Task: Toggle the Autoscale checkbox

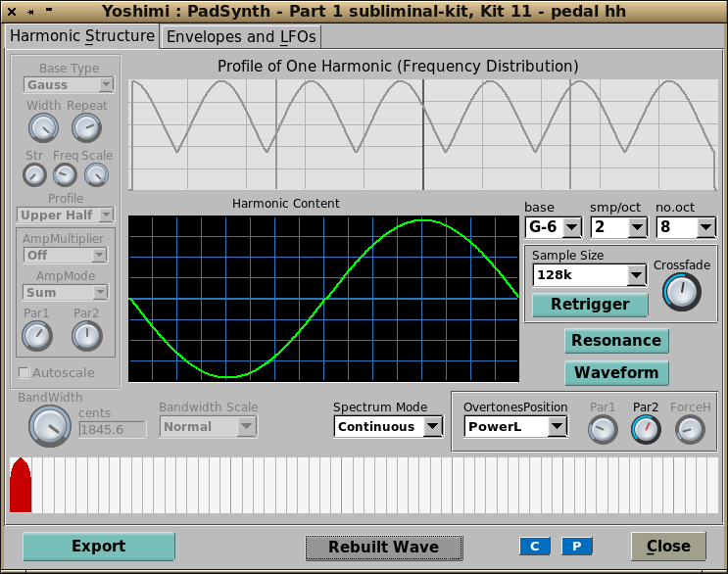Action: [24, 372]
